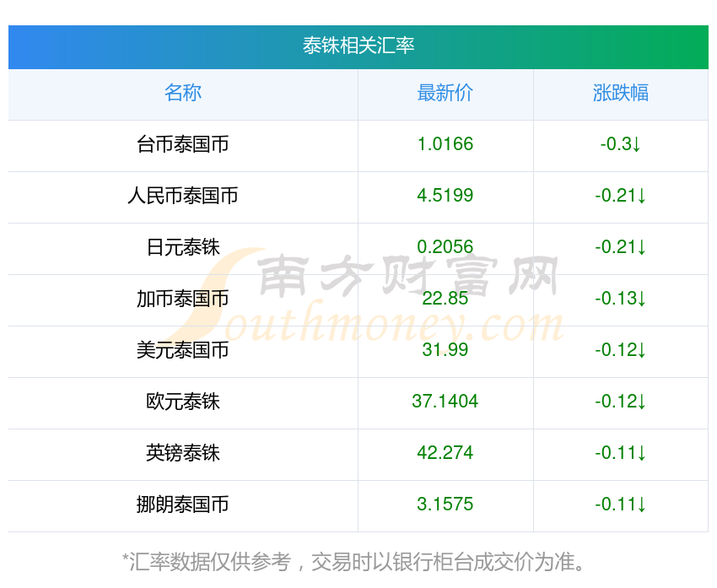
Task: Select the 名称 column header
Action: point(183,93)
